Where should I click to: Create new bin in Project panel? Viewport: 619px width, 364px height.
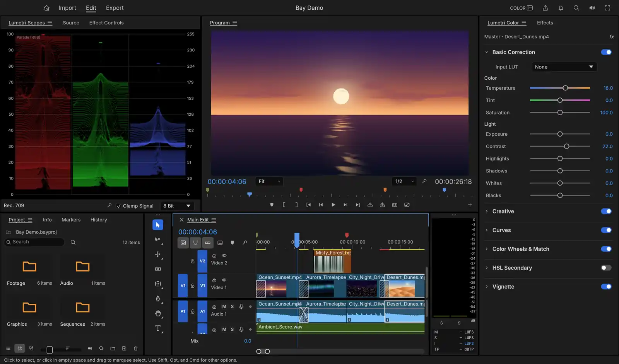click(x=113, y=349)
